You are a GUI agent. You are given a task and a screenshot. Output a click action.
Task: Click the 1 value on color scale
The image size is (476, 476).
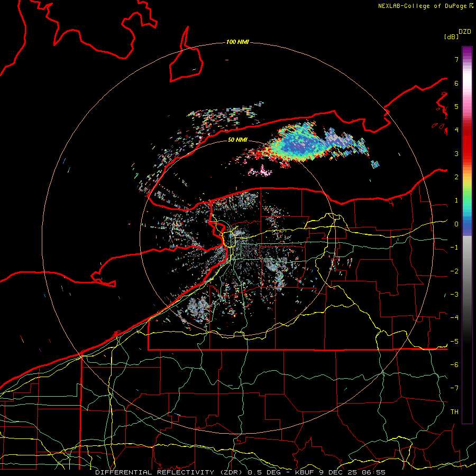click(456, 200)
